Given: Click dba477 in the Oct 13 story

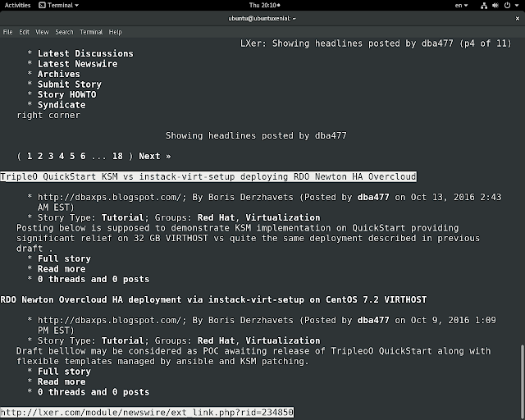Looking at the screenshot, I should click(x=373, y=197).
